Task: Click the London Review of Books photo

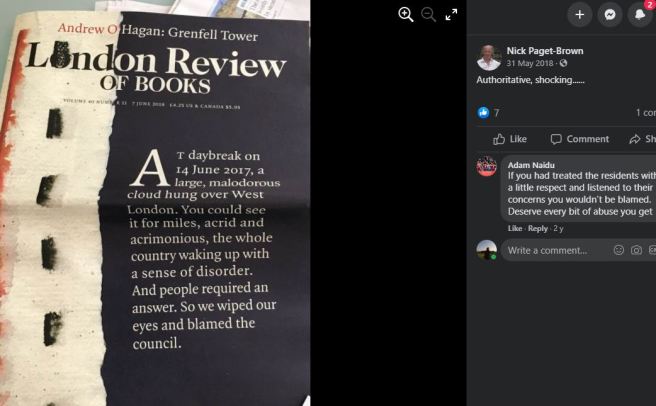Action: 155,205
